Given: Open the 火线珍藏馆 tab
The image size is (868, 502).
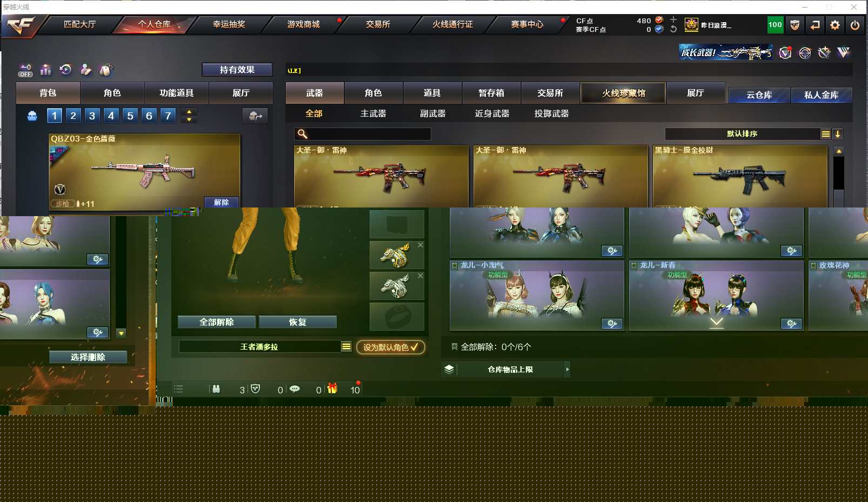Looking at the screenshot, I should click(623, 93).
